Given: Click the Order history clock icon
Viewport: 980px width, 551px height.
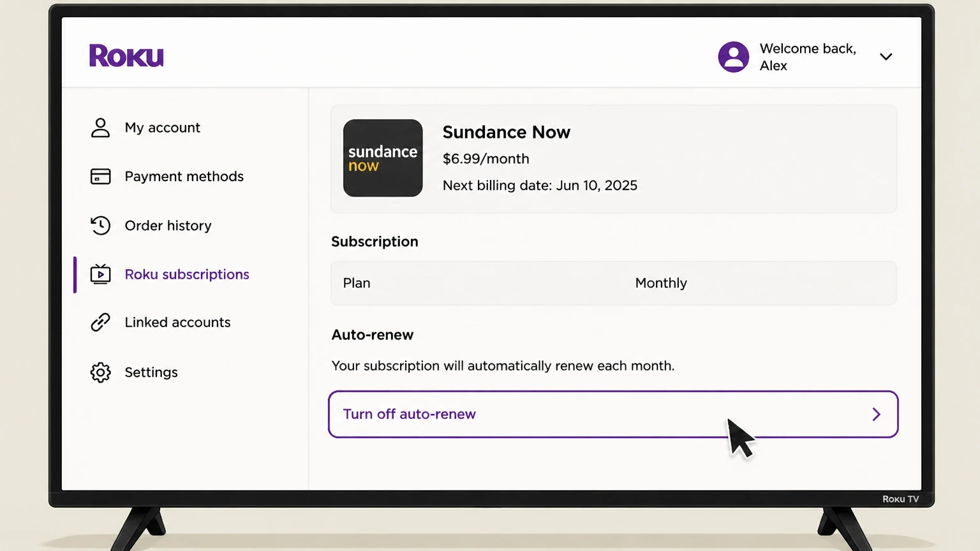Looking at the screenshot, I should click(100, 225).
